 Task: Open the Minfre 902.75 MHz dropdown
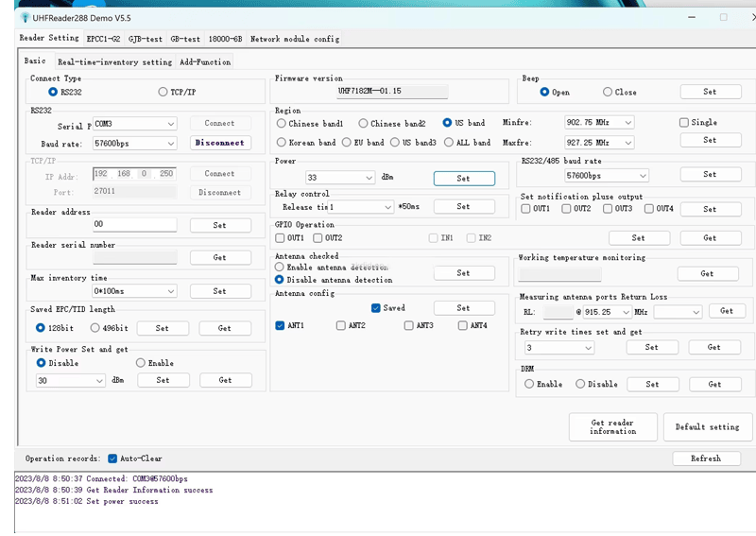coord(599,123)
